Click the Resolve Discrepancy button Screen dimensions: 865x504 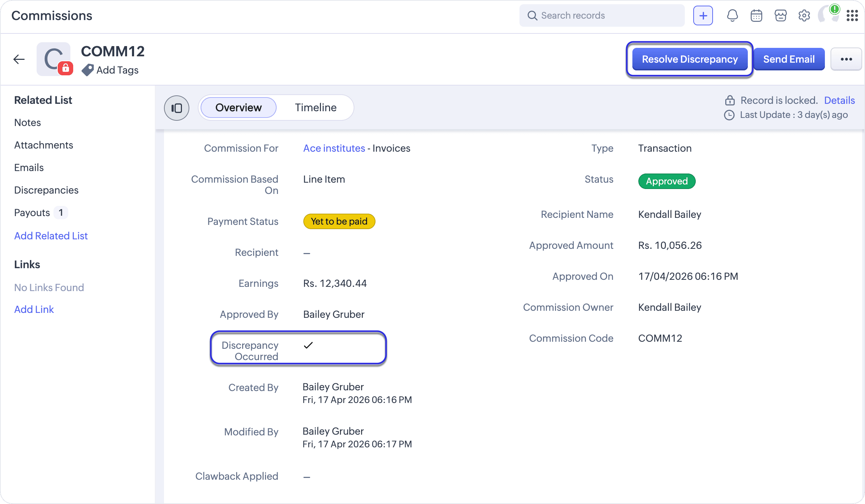690,59
